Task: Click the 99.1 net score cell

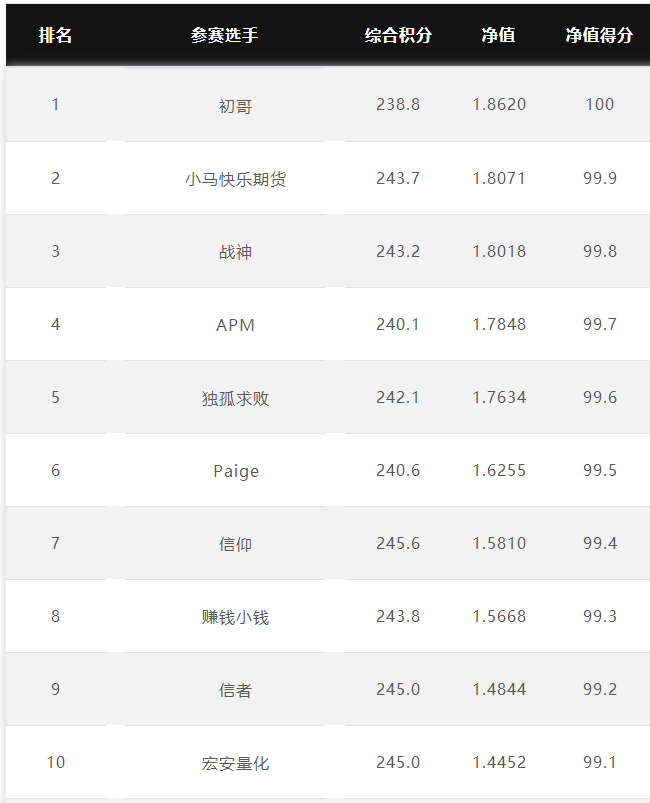Action: click(x=599, y=762)
